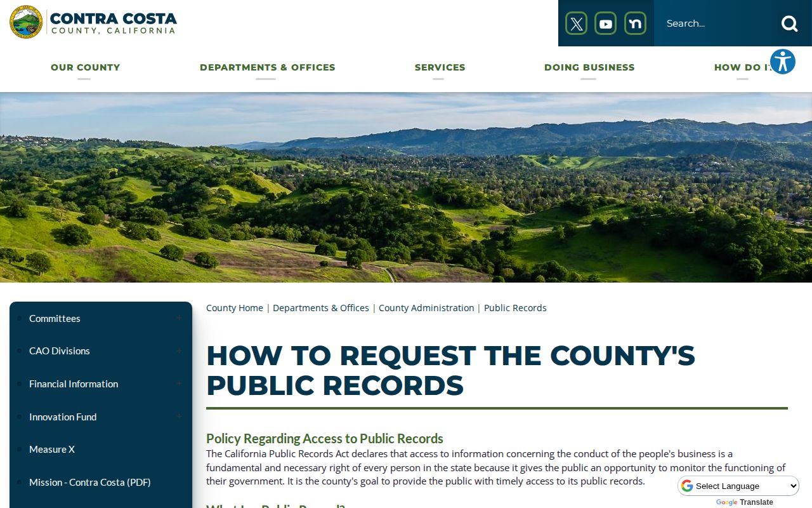
Task: Open Financial Information in the sidebar
Action: point(74,384)
